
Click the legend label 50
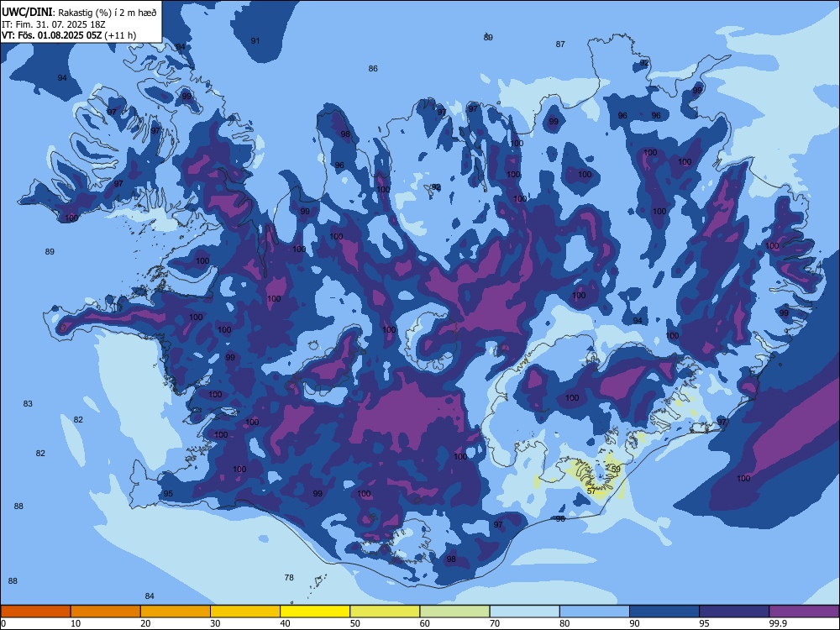(x=354, y=623)
